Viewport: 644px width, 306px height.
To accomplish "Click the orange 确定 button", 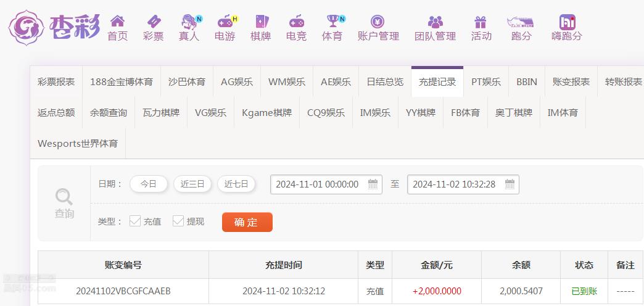I will pos(247,222).
